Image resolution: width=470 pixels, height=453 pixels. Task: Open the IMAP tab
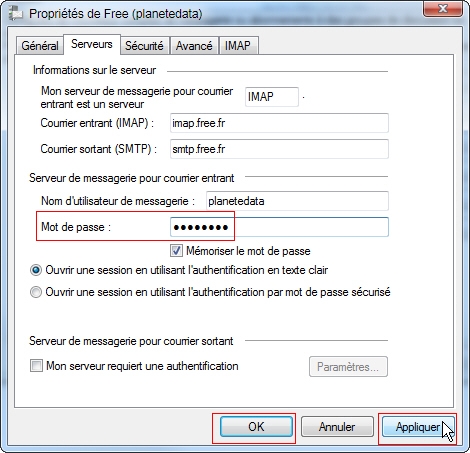(x=238, y=46)
